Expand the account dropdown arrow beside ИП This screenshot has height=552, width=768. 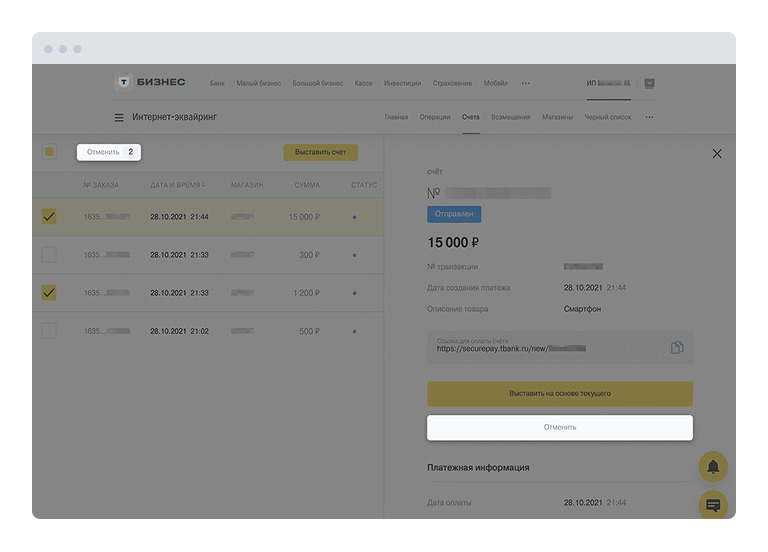click(649, 83)
